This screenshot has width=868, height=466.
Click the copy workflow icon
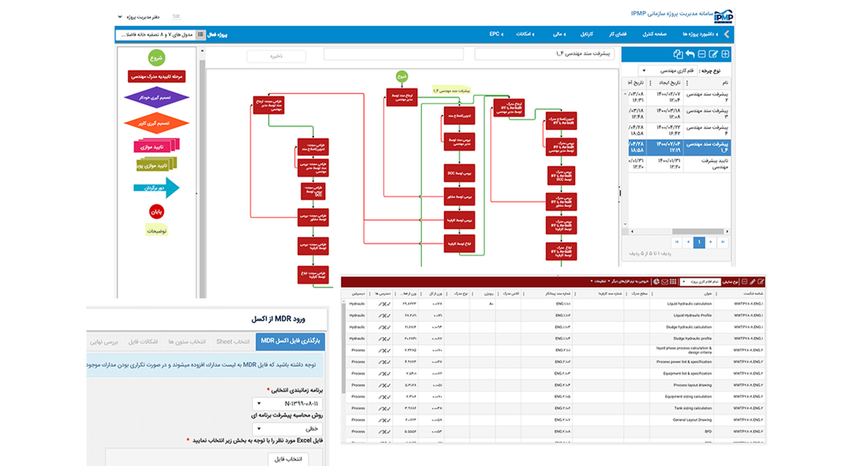pyautogui.click(x=678, y=54)
